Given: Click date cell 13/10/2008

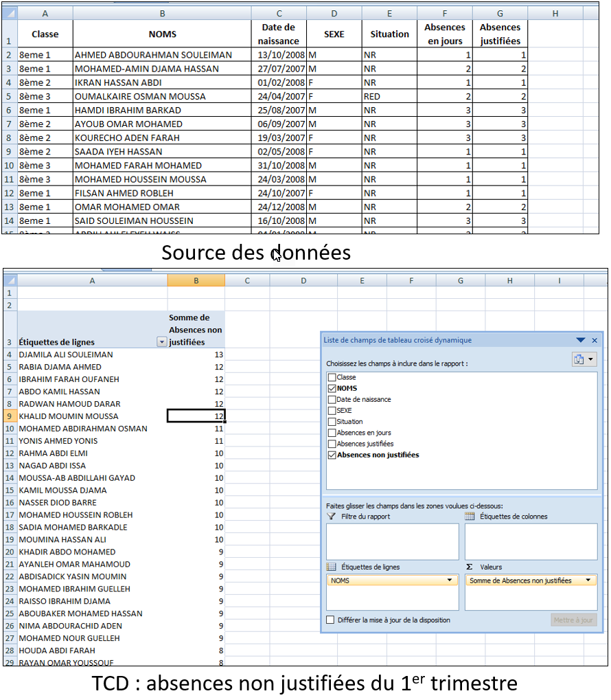Looking at the screenshot, I should [x=279, y=55].
